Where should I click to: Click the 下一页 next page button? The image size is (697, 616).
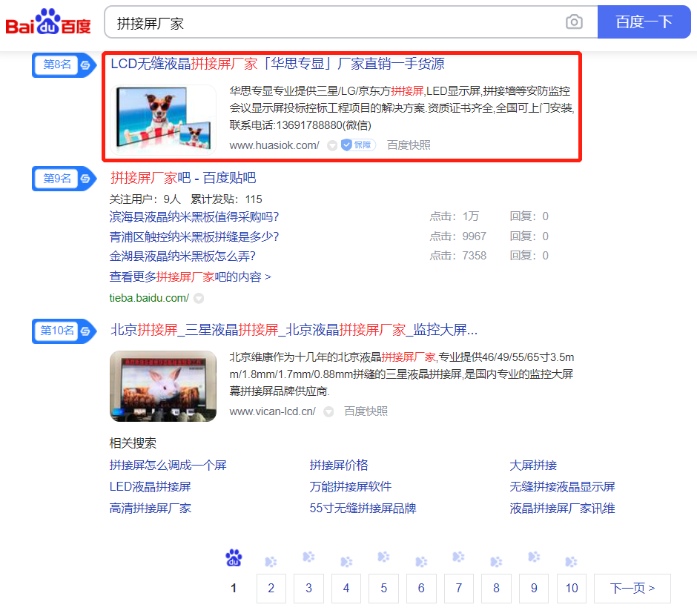tap(632, 589)
